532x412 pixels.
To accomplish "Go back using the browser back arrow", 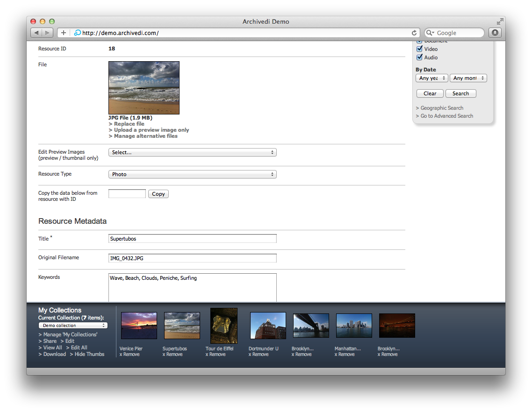I will (x=36, y=33).
